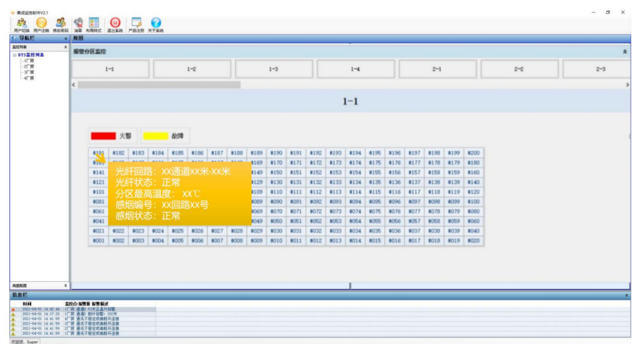Click the 关于系统 (about system) help icon
Screen dimensions: 644x344
tap(156, 22)
